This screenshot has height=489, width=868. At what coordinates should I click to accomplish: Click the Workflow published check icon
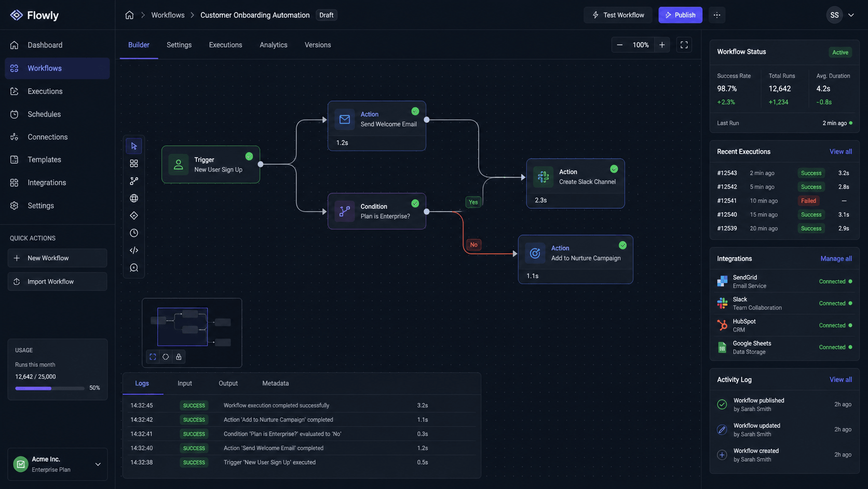coord(722,404)
